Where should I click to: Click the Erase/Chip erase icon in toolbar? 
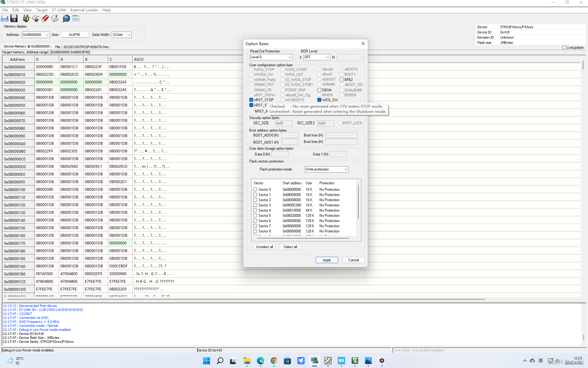click(x=45, y=18)
